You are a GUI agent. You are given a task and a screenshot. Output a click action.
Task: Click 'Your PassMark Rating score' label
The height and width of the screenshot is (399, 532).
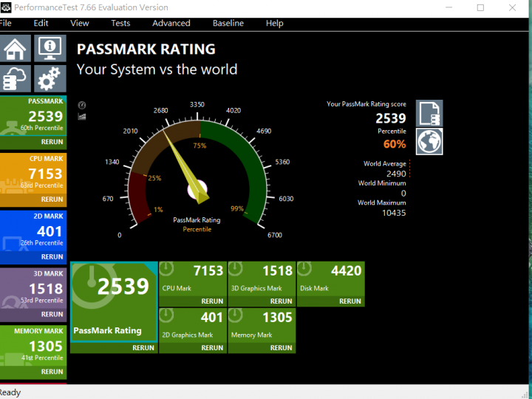point(366,104)
